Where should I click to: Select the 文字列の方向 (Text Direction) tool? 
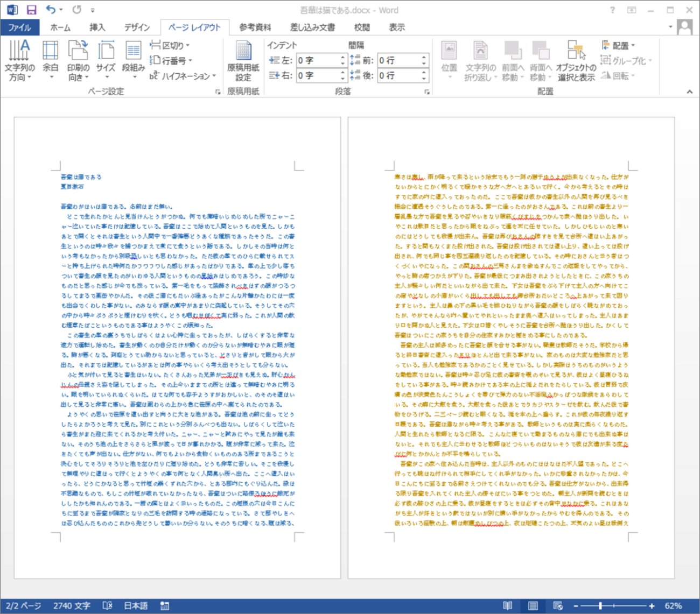[x=20, y=60]
